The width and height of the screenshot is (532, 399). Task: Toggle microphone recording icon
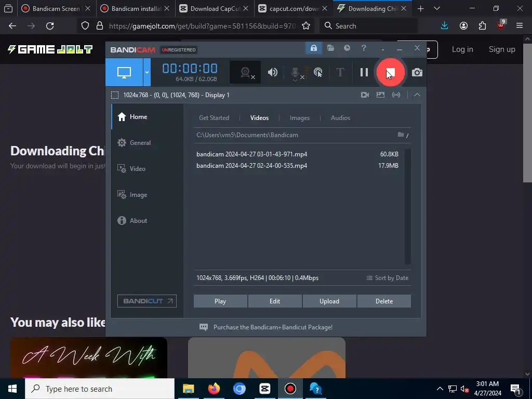pyautogui.click(x=295, y=73)
